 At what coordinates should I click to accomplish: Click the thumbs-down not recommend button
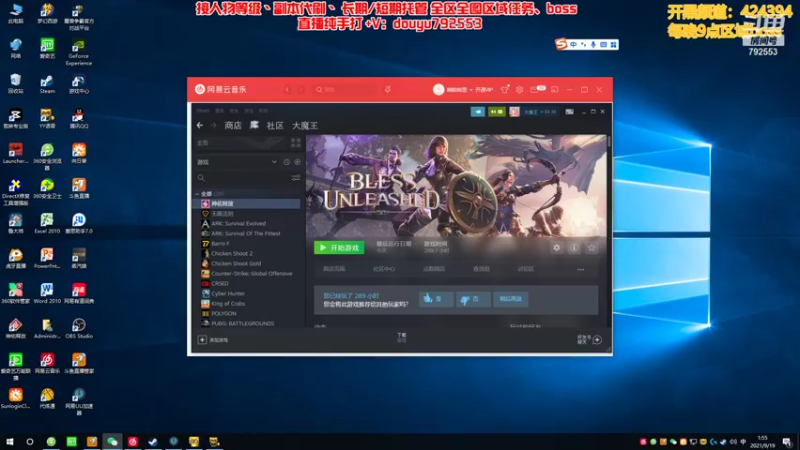pos(472,299)
